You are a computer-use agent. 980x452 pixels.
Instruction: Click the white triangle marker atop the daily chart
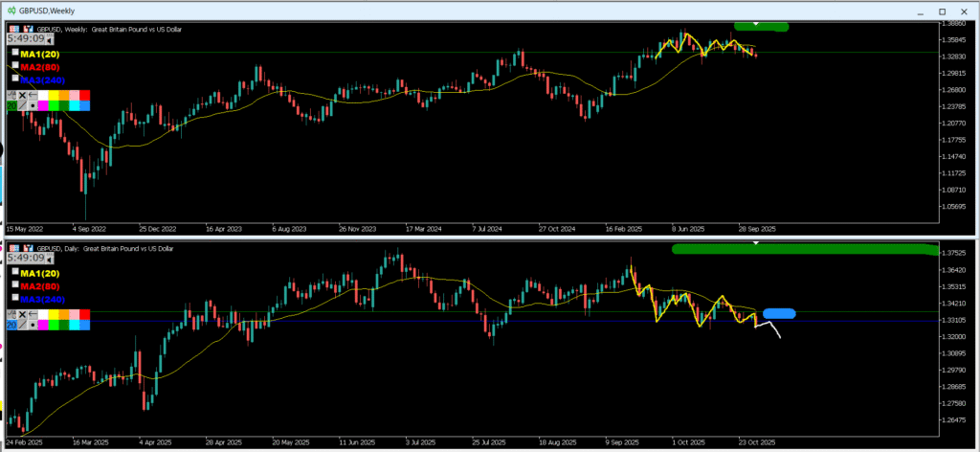[x=756, y=243]
